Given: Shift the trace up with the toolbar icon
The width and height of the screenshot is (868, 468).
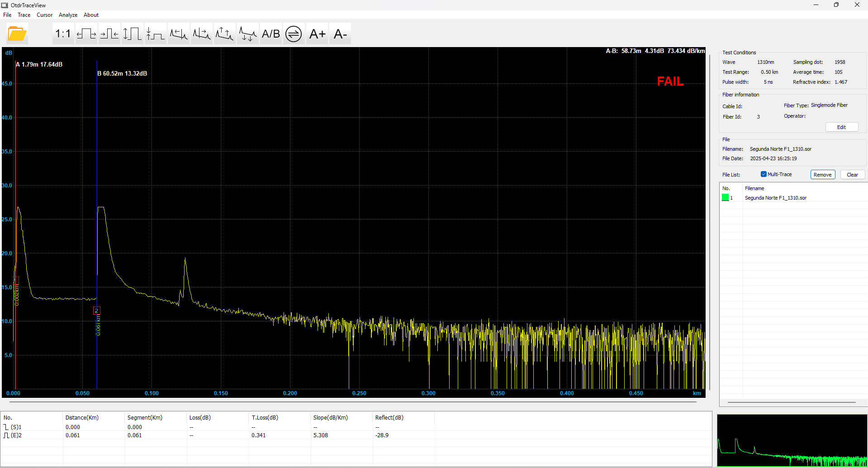Looking at the screenshot, I should 224,34.
